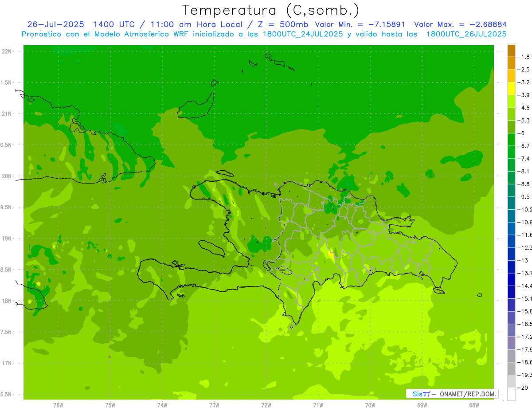
Task: Click the yellow swatch between -3.2 and -3.9
Action: click(511, 88)
